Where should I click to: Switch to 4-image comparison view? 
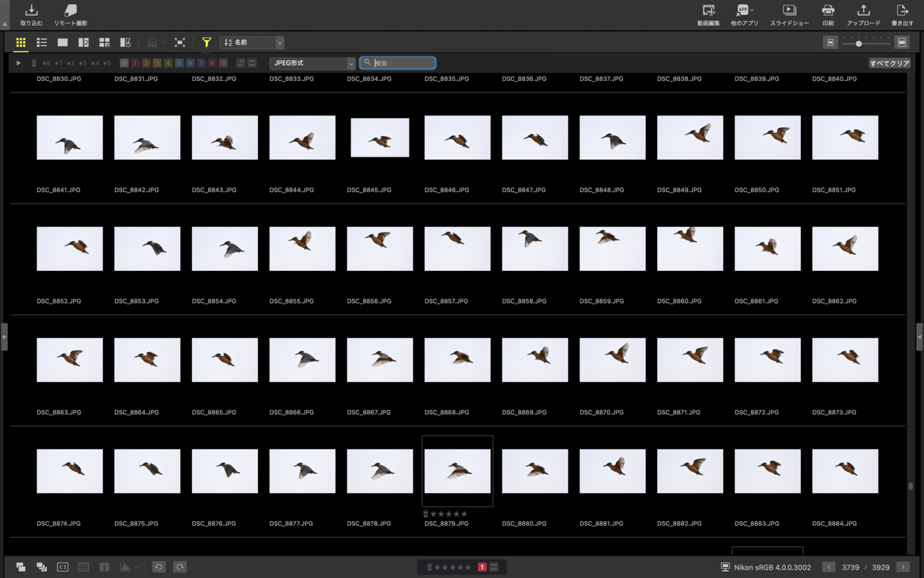pyautogui.click(x=104, y=42)
